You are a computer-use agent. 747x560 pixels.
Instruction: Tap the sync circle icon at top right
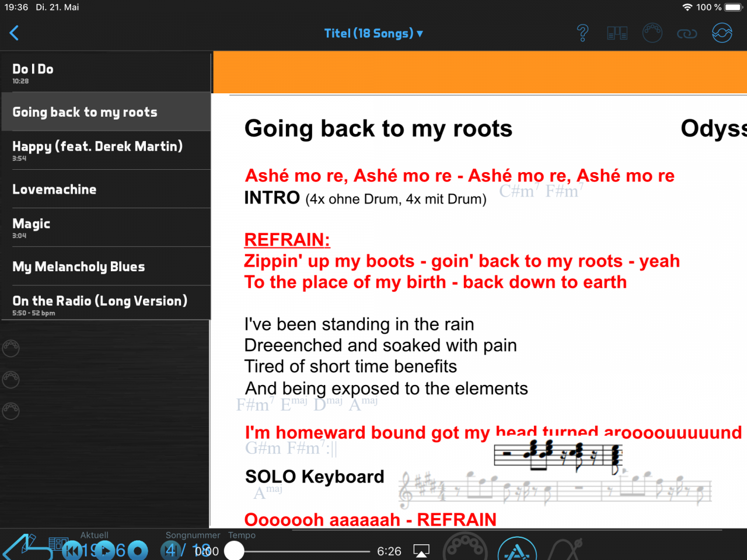pos(722,33)
